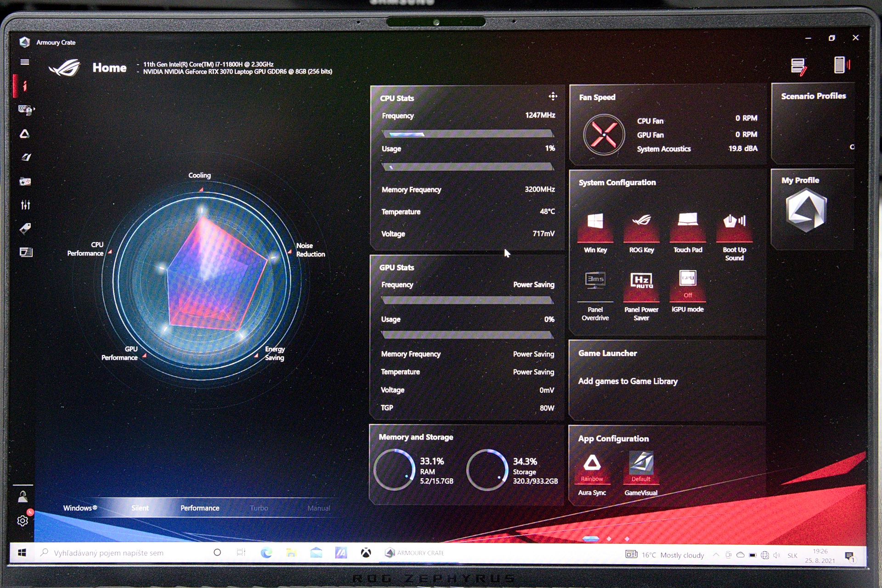Expand CPU Stats panel move icon
This screenshot has width=882, height=588.
tap(553, 96)
